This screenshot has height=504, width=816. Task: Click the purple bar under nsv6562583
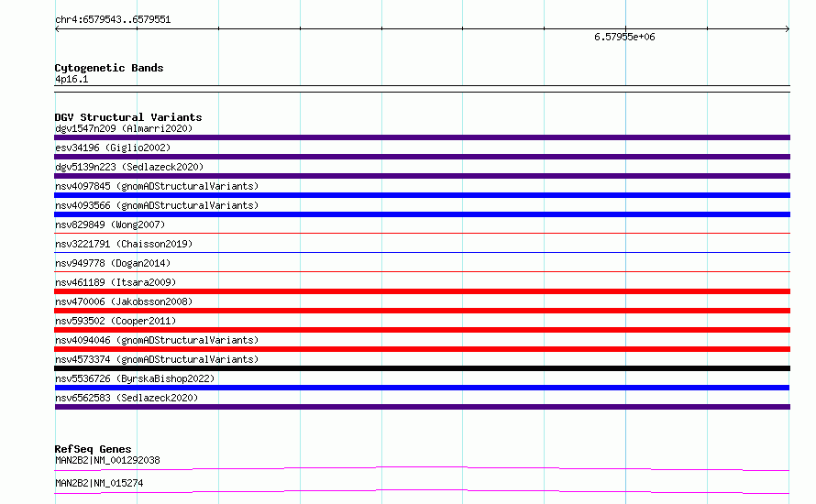click(422, 407)
